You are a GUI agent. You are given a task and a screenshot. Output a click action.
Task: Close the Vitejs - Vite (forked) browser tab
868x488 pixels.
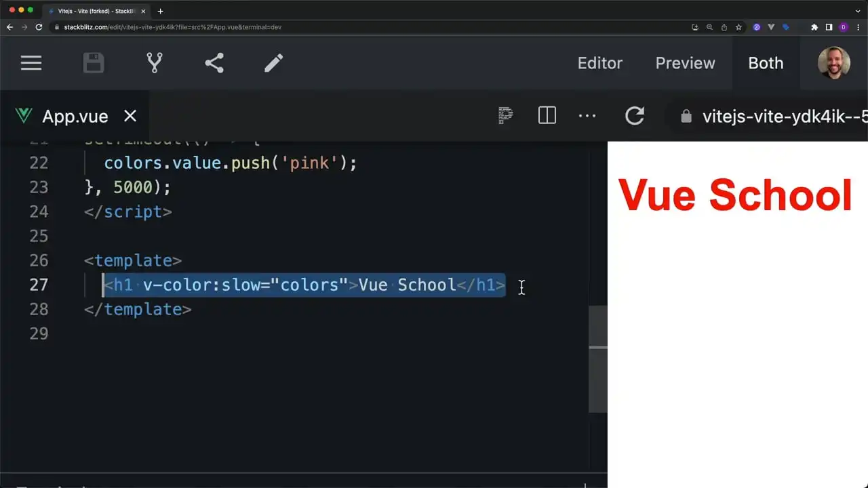143,11
